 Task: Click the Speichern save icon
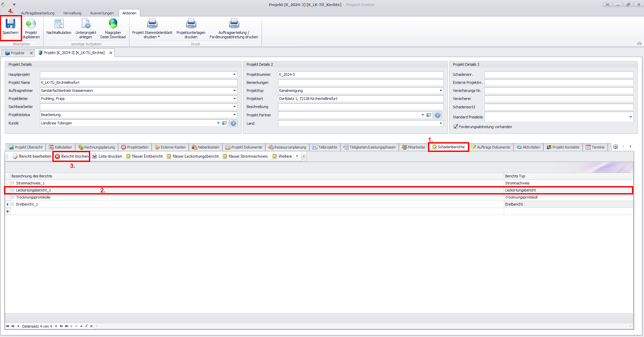click(10, 24)
